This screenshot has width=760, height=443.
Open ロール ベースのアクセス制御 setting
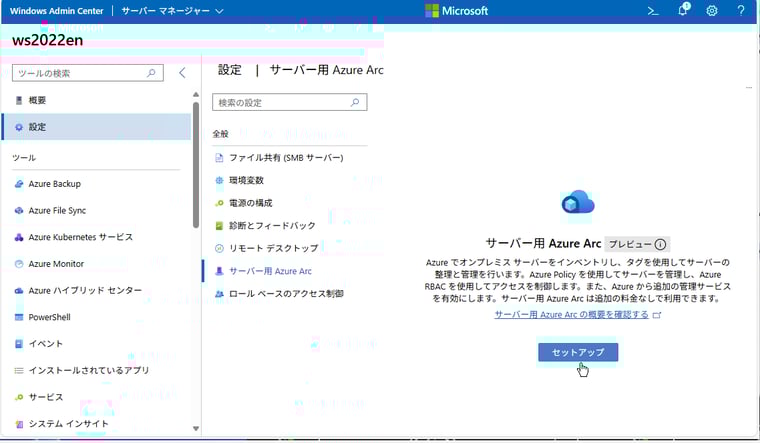click(x=286, y=294)
